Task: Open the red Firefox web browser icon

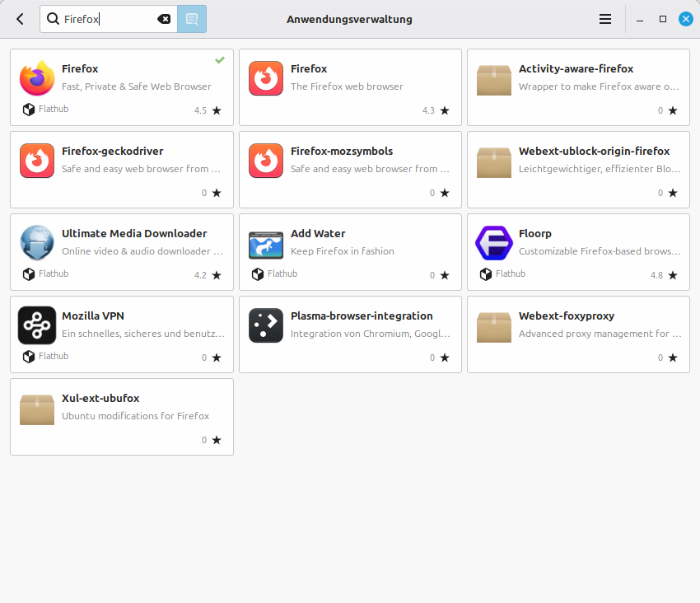Action: pyautogui.click(x=266, y=78)
